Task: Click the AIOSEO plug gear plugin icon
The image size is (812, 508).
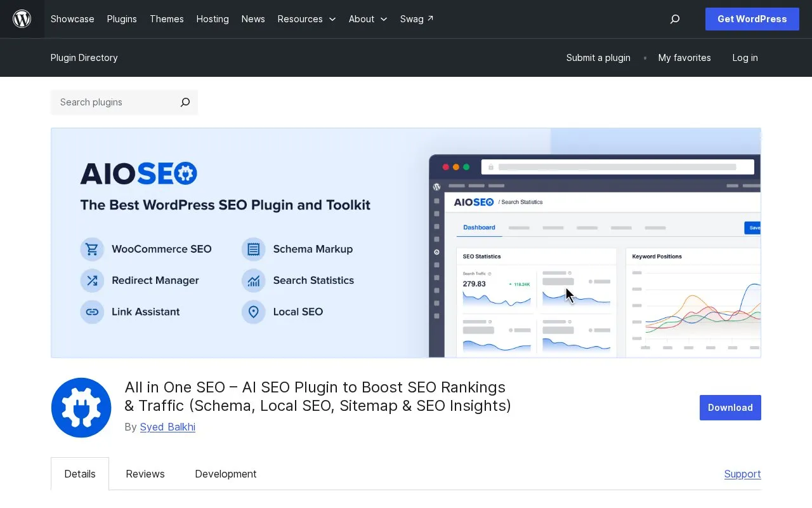Action: point(81,408)
